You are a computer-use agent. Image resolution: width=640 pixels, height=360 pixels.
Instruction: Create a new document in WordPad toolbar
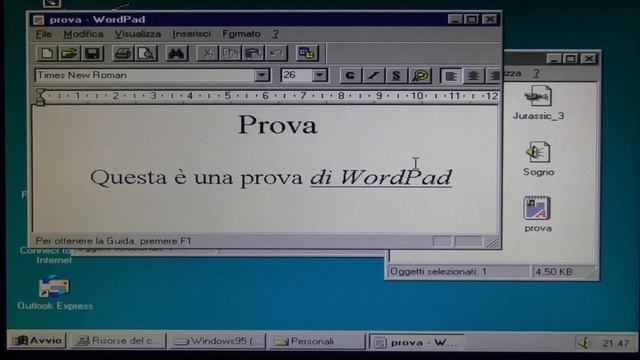[47, 53]
